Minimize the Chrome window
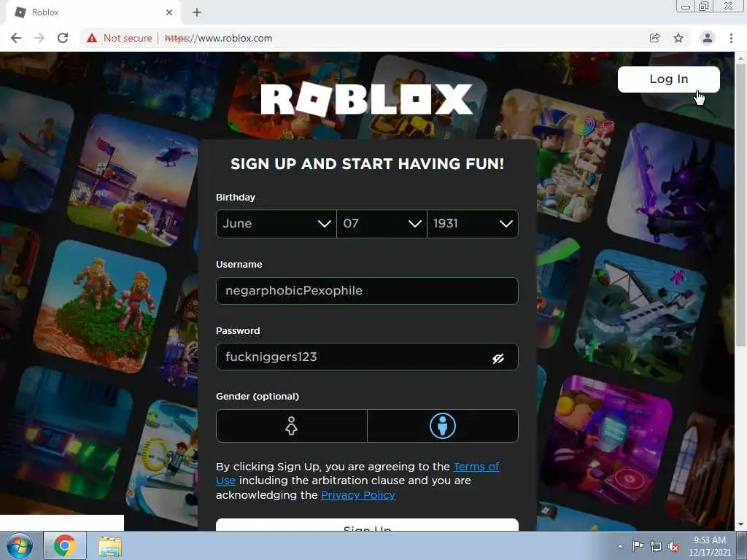747x560 pixels. coord(686,7)
